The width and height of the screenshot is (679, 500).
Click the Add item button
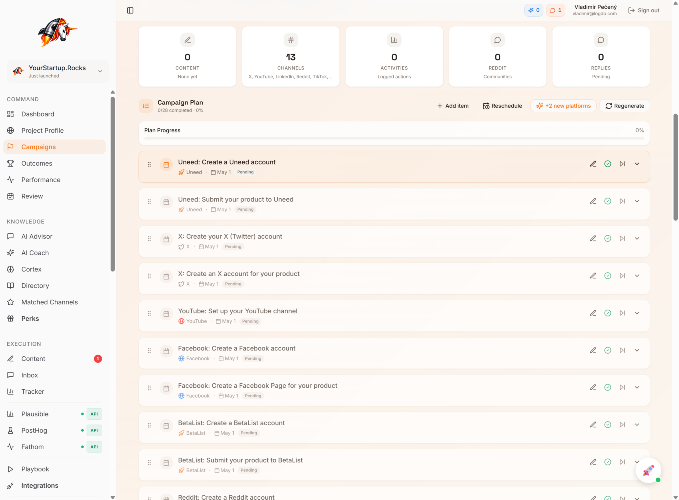tap(453, 106)
